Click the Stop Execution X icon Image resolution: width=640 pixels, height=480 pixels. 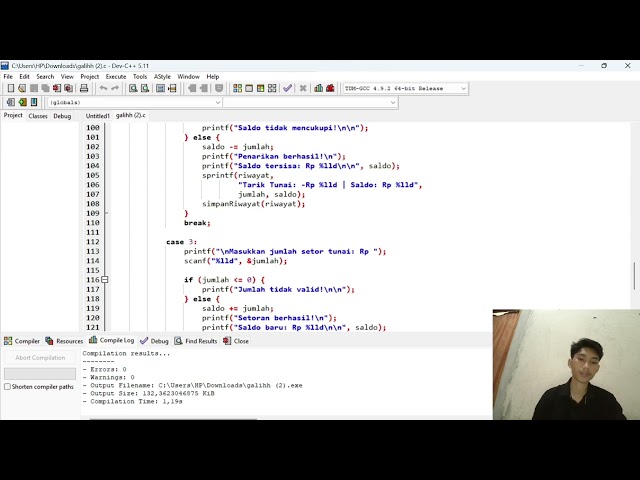tap(303, 88)
